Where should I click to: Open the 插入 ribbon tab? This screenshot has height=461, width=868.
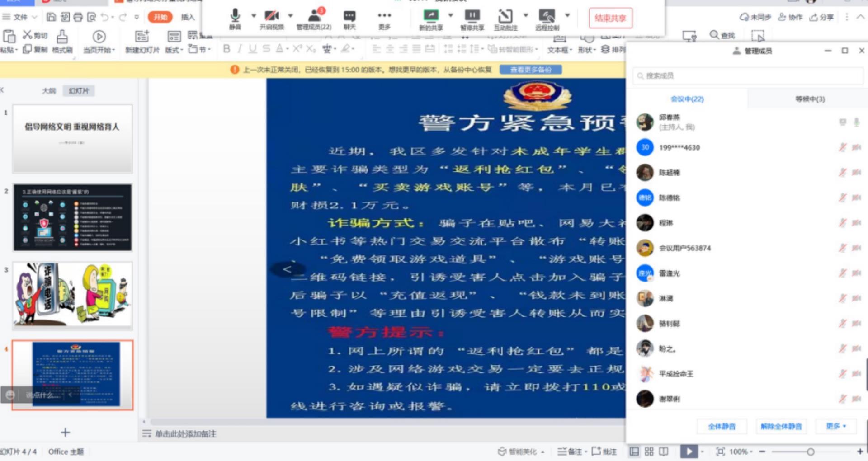[188, 17]
